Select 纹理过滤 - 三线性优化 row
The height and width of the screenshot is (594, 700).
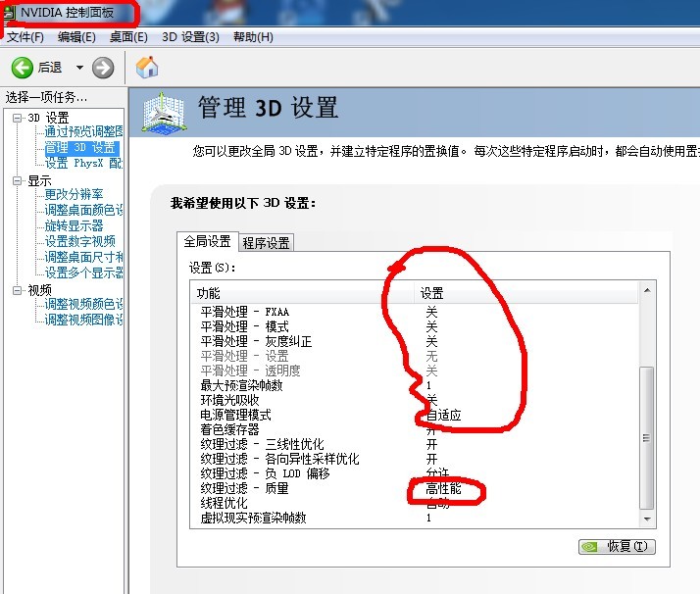[415, 444]
